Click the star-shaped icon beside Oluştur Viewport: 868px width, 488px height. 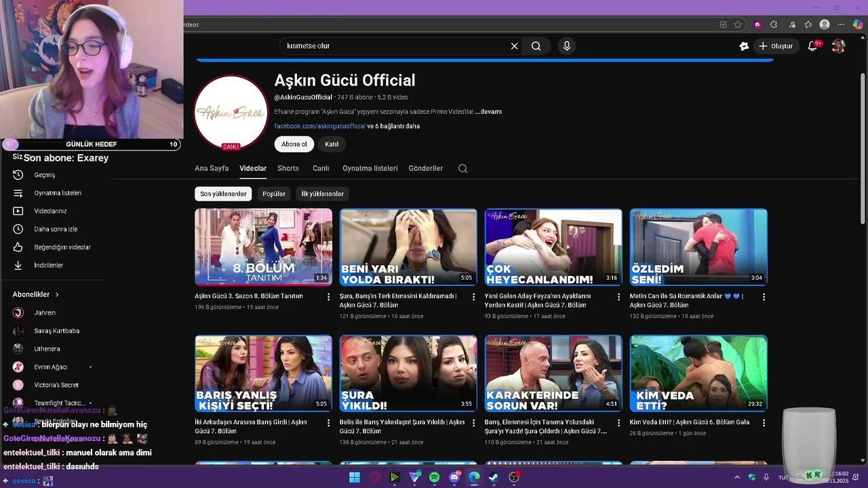[744, 46]
